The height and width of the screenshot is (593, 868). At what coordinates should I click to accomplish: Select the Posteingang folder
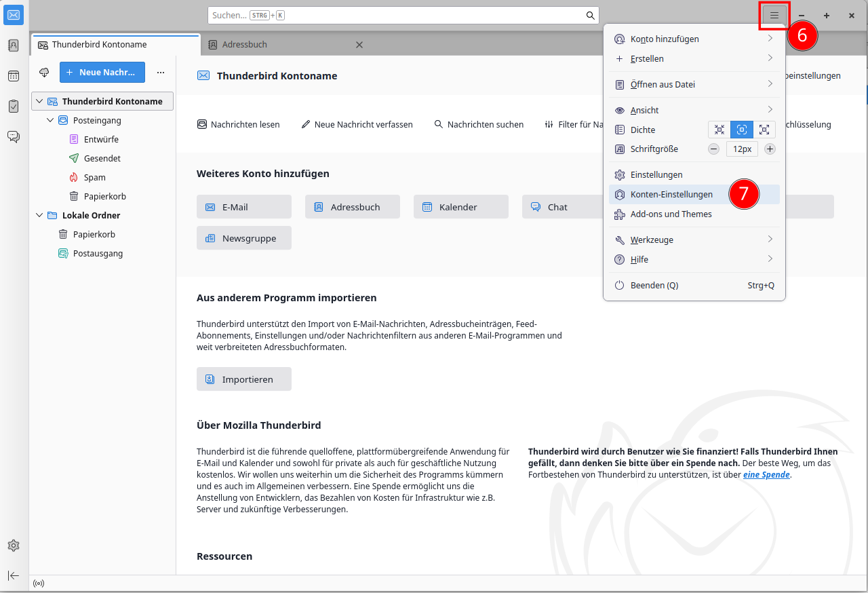[x=102, y=120]
